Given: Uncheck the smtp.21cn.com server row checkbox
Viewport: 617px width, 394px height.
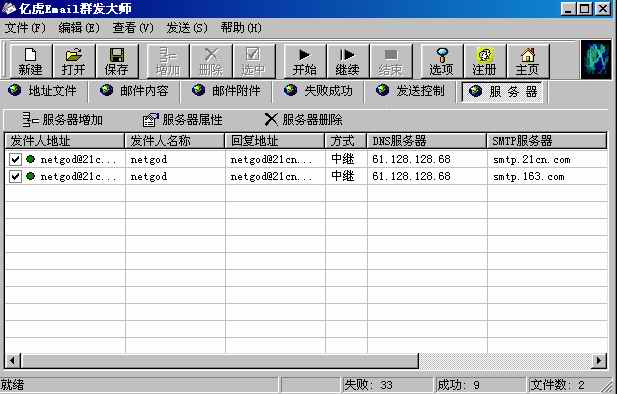Looking at the screenshot, I should pyautogui.click(x=15, y=159).
